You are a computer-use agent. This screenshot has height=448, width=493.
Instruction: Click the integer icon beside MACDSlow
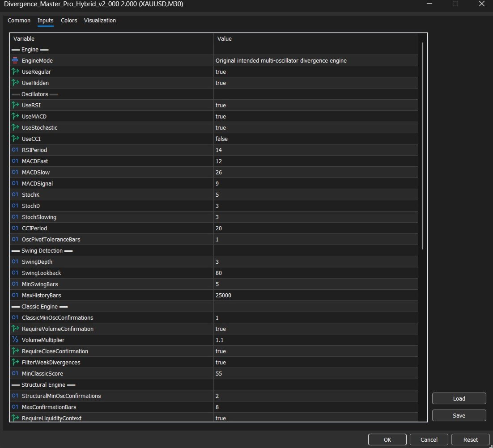pos(15,172)
